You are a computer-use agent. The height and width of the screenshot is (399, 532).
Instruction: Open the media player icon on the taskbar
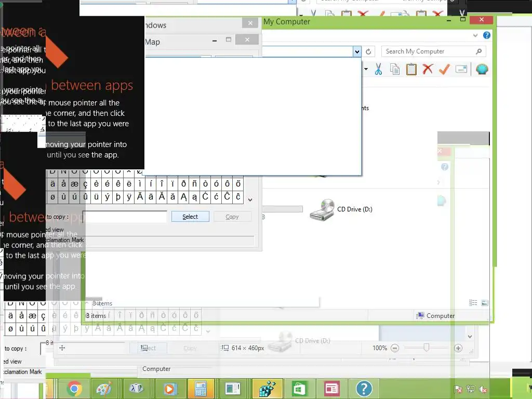(169, 389)
